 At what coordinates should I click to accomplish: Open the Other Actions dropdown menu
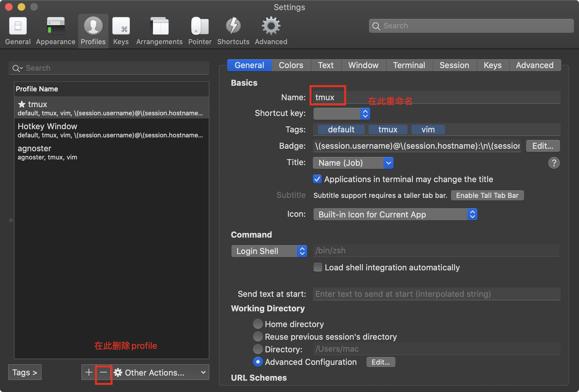click(160, 372)
